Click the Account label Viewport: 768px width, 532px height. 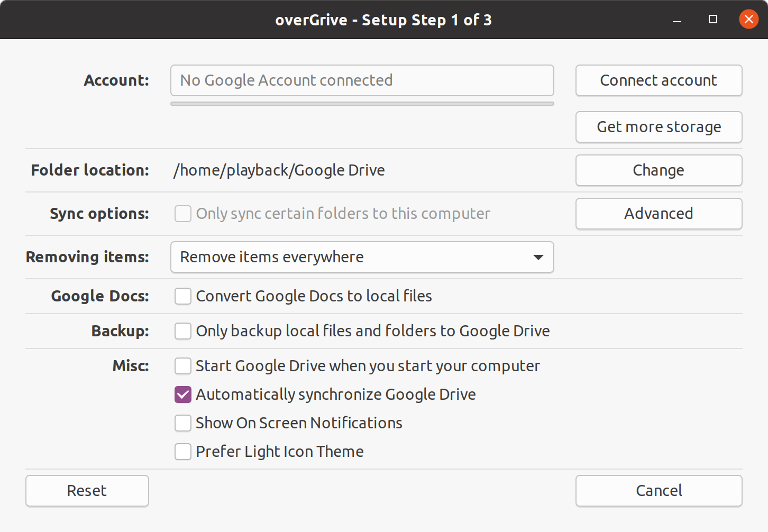point(116,80)
